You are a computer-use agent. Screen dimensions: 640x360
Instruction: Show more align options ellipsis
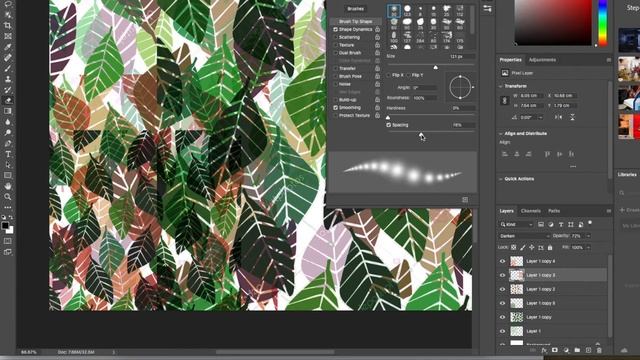pos(573,167)
